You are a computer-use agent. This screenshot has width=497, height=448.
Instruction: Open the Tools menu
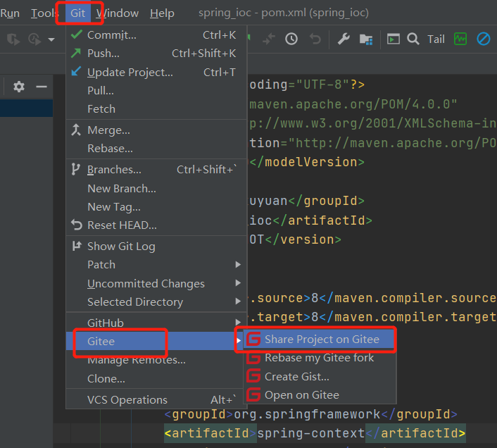point(44,13)
